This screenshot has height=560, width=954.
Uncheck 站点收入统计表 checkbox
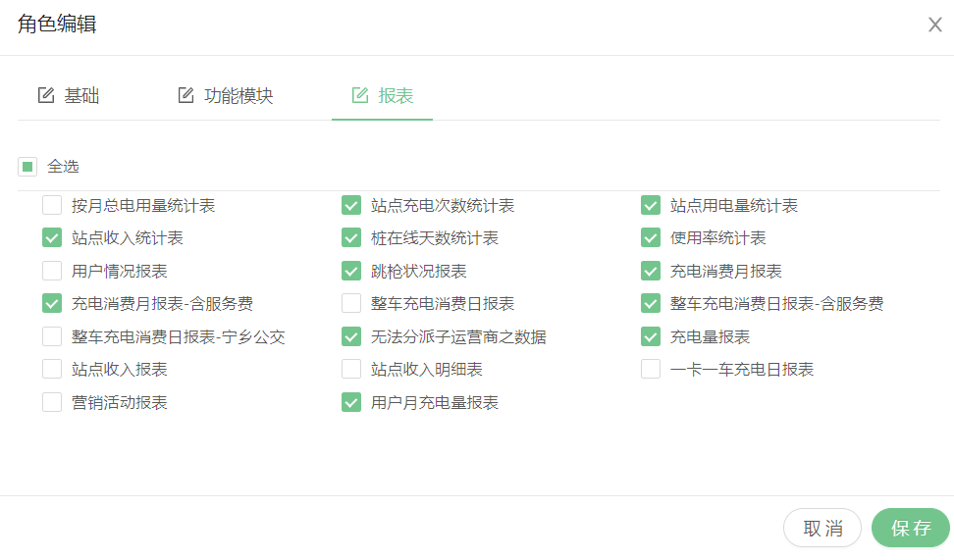[x=52, y=237]
